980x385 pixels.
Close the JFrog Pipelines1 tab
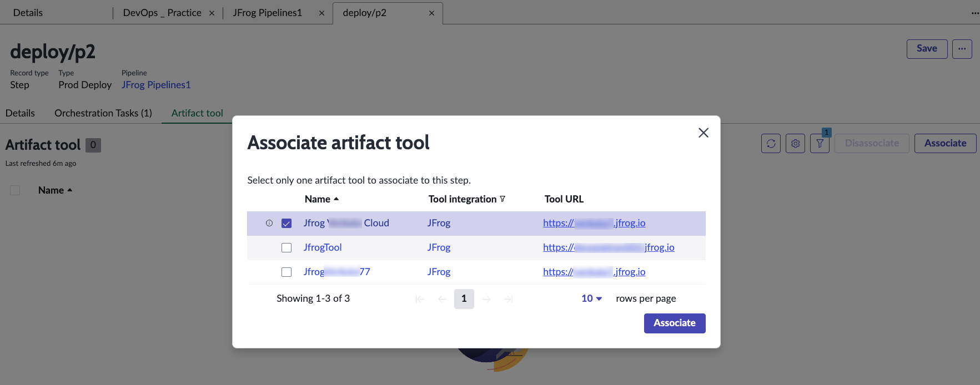[321, 13]
